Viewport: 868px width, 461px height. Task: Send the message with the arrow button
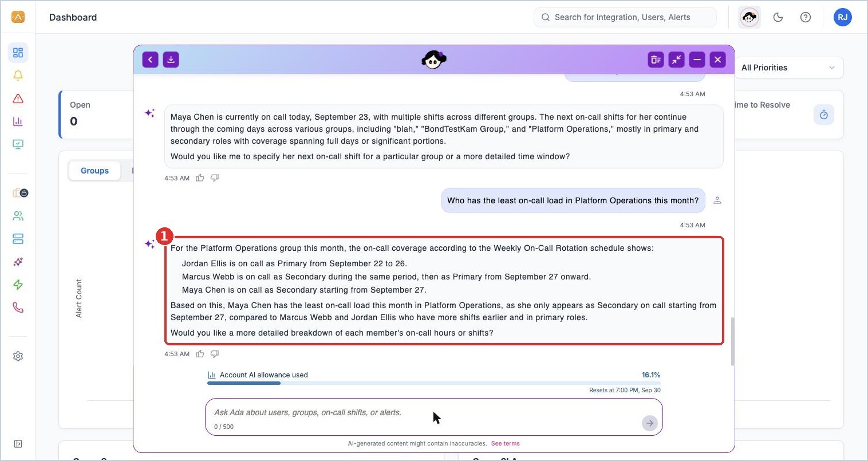point(649,423)
